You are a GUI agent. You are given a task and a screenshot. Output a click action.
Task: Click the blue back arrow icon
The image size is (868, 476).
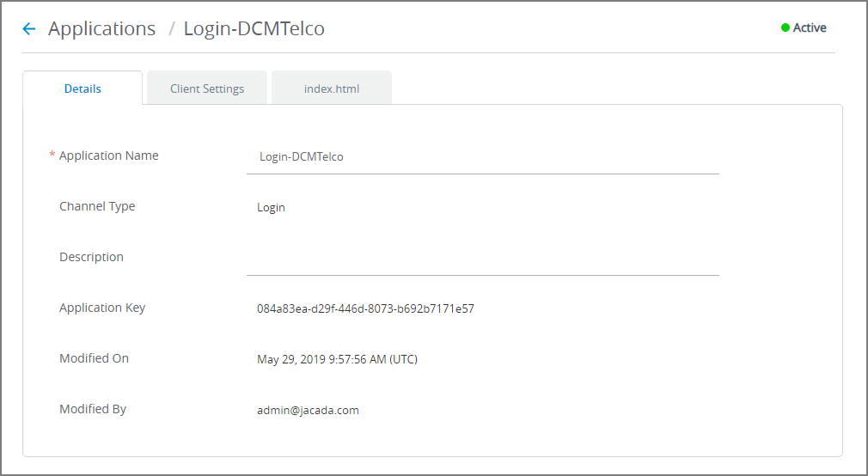tap(28, 28)
